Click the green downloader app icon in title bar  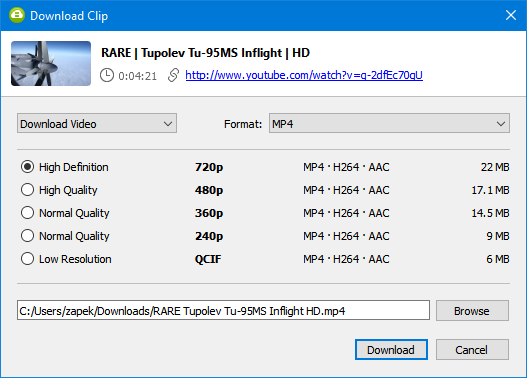(x=17, y=15)
